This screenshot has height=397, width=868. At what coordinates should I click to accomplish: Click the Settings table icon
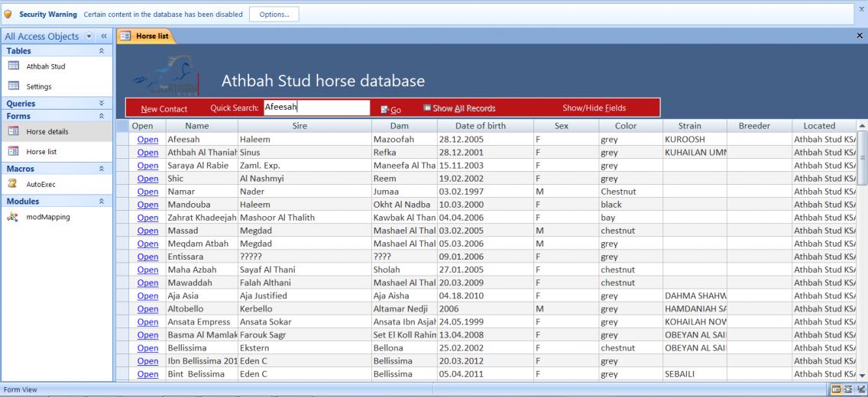tap(12, 86)
